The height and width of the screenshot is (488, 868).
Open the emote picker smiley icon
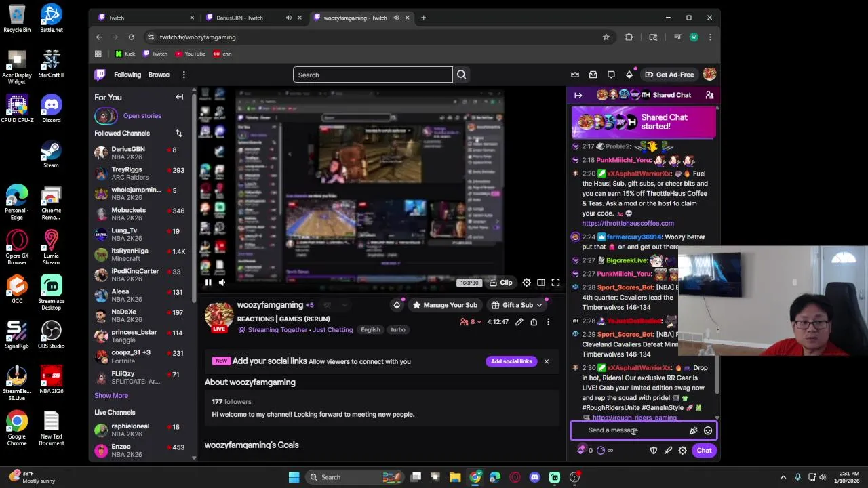click(x=708, y=430)
